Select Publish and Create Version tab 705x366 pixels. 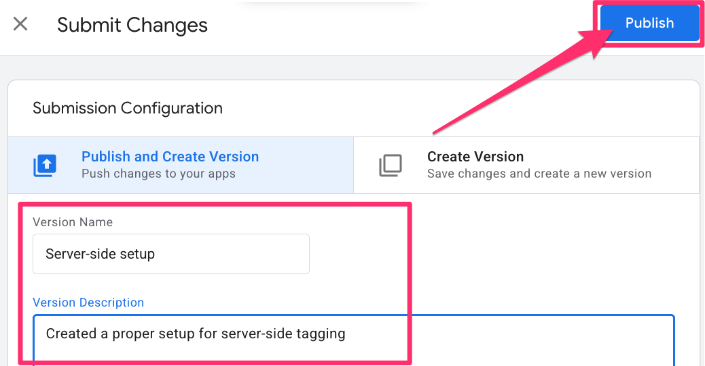(x=181, y=165)
